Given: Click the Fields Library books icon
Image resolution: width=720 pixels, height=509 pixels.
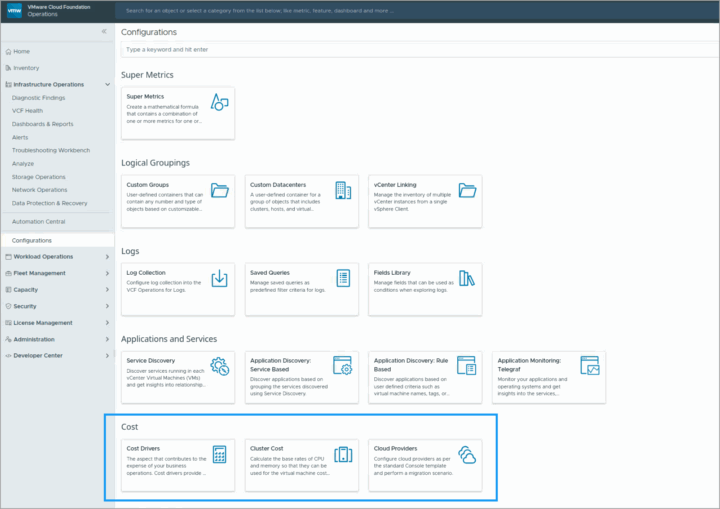Looking at the screenshot, I should (x=467, y=278).
